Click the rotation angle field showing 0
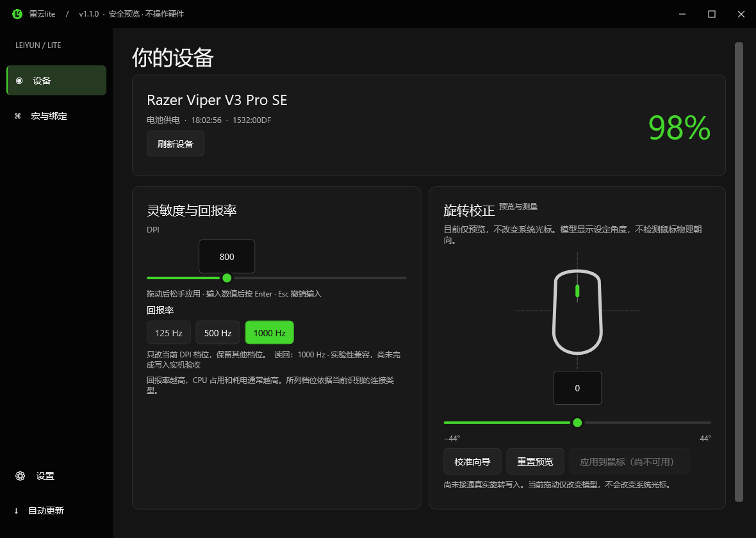 (577, 388)
